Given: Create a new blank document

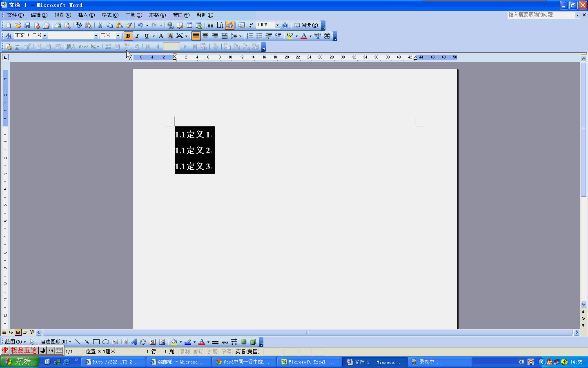Looking at the screenshot, I should [8, 25].
